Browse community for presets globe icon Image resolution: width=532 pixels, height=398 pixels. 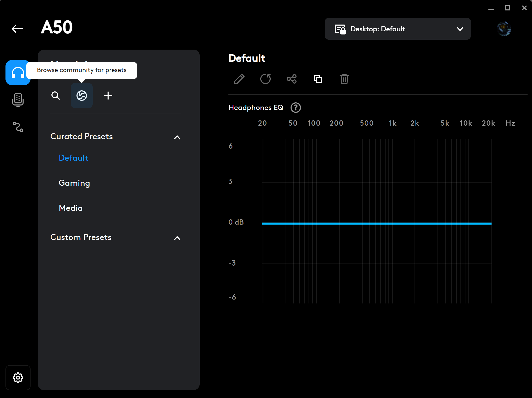point(82,96)
